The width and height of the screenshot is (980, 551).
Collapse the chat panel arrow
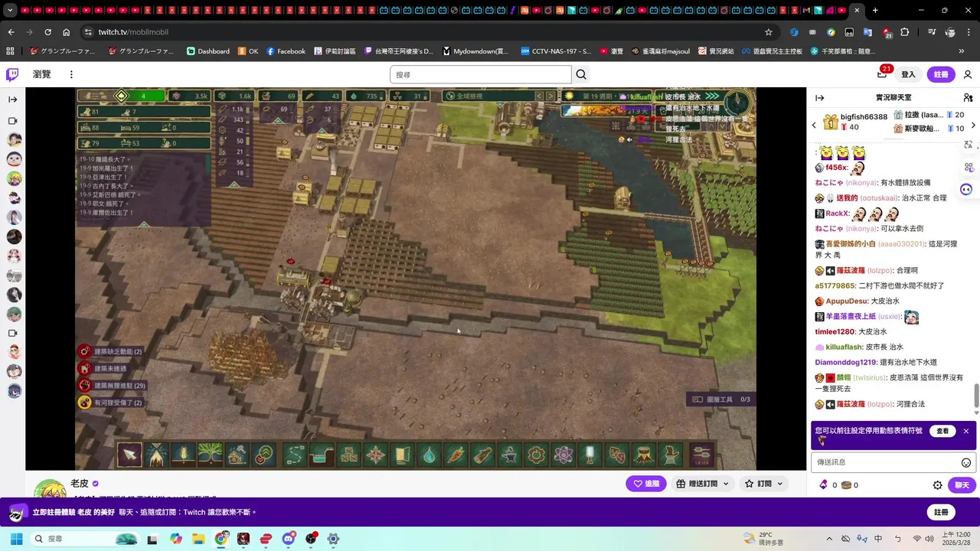pyautogui.click(x=820, y=98)
